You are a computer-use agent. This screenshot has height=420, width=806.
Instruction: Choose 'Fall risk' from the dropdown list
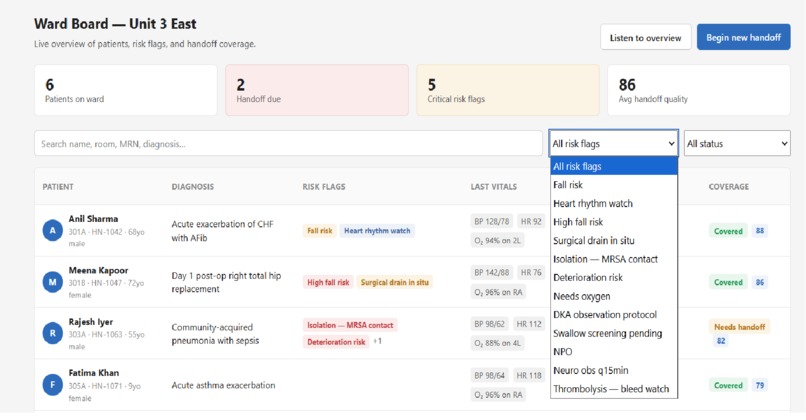click(x=614, y=185)
